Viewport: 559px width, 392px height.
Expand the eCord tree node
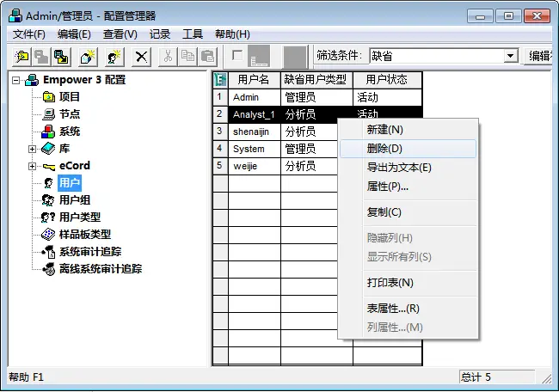coord(32,166)
